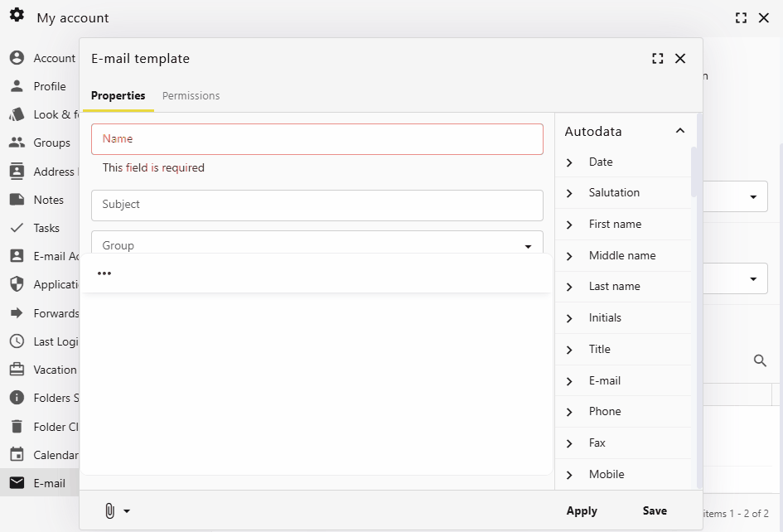Maximize the E-mail template dialog
The height and width of the screenshot is (532, 783).
[x=657, y=58]
